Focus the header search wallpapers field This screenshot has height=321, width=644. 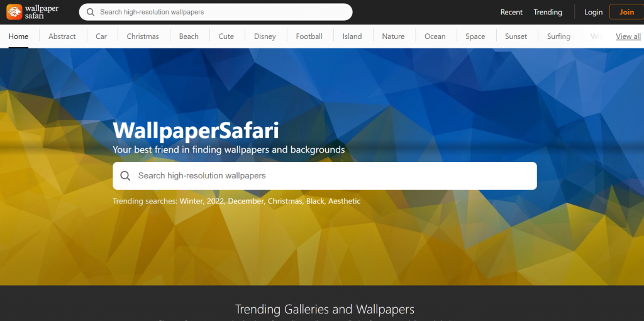[216, 12]
